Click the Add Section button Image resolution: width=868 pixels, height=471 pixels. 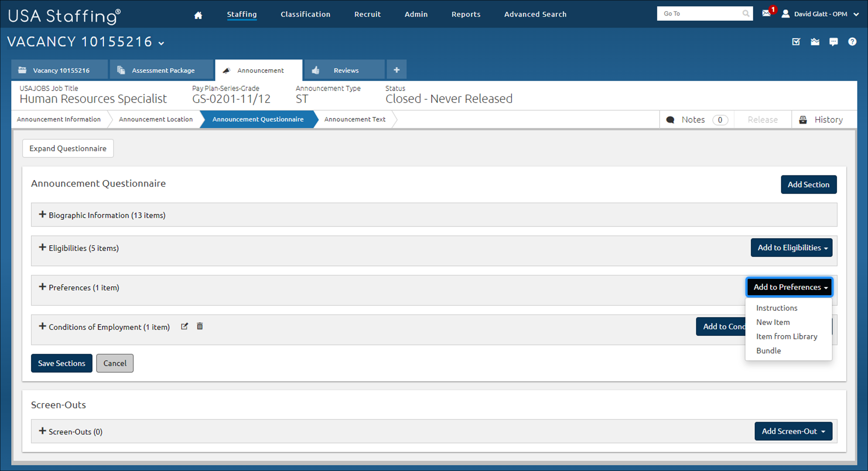pos(808,185)
